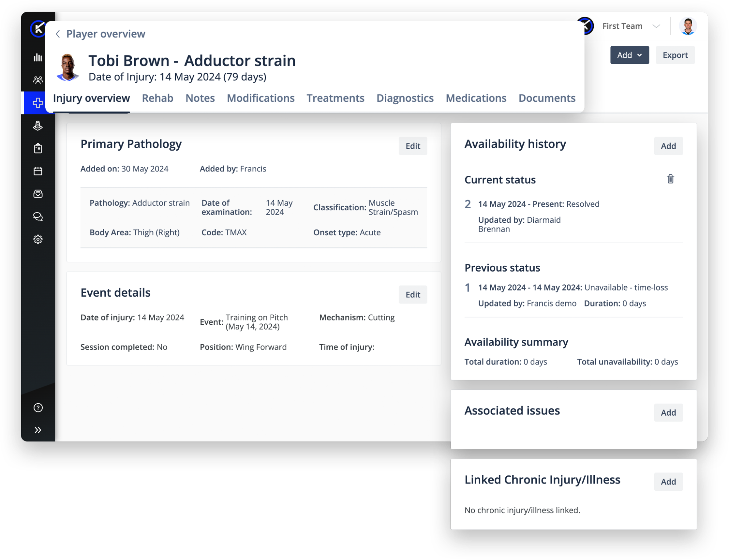Click the Session completed: No text
This screenshot has width=729, height=560.
124,347
